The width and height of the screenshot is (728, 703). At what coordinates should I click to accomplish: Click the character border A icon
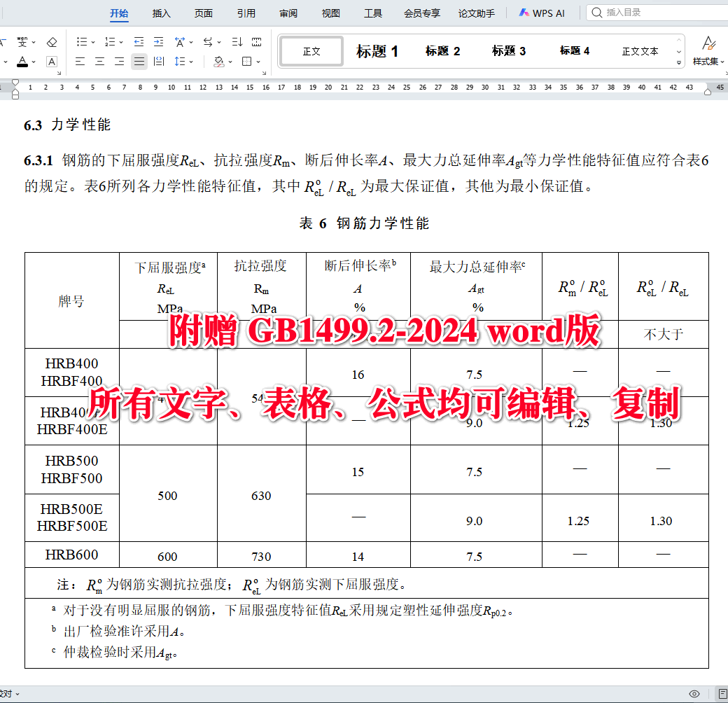[52, 62]
